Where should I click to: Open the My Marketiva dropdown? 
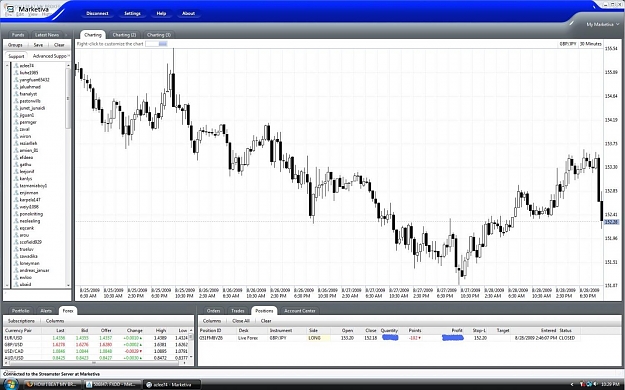(602, 24)
